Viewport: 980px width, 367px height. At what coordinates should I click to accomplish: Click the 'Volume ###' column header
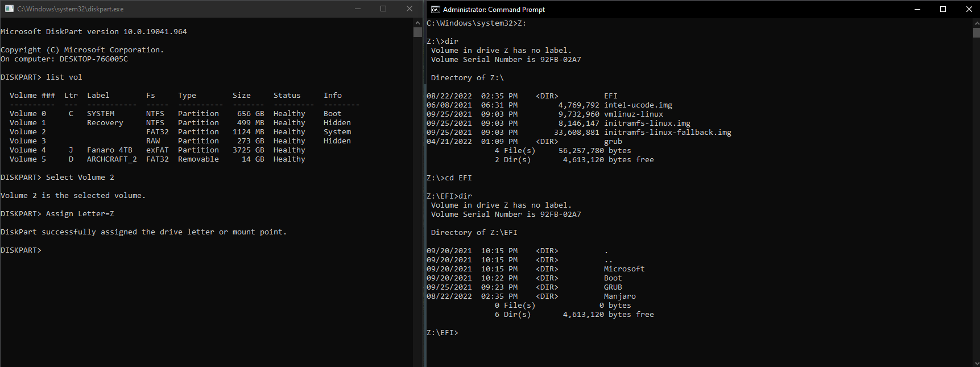(32, 96)
